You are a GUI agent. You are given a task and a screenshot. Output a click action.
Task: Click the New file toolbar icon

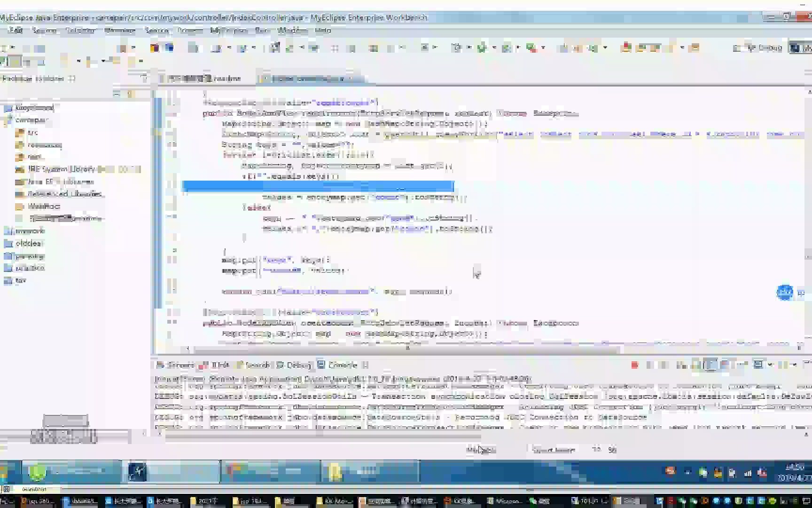[x=4, y=48]
